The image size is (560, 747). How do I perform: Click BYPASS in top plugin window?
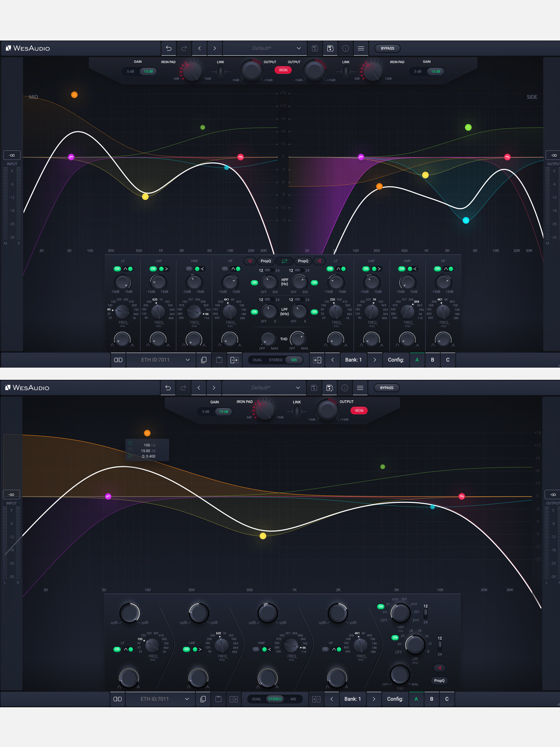coord(387,48)
